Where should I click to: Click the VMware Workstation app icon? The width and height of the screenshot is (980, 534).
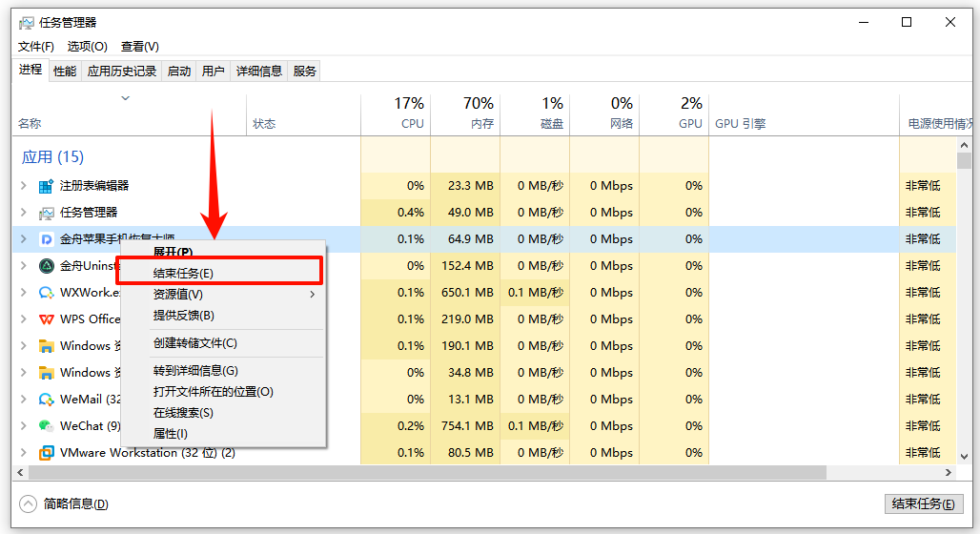[x=47, y=453]
